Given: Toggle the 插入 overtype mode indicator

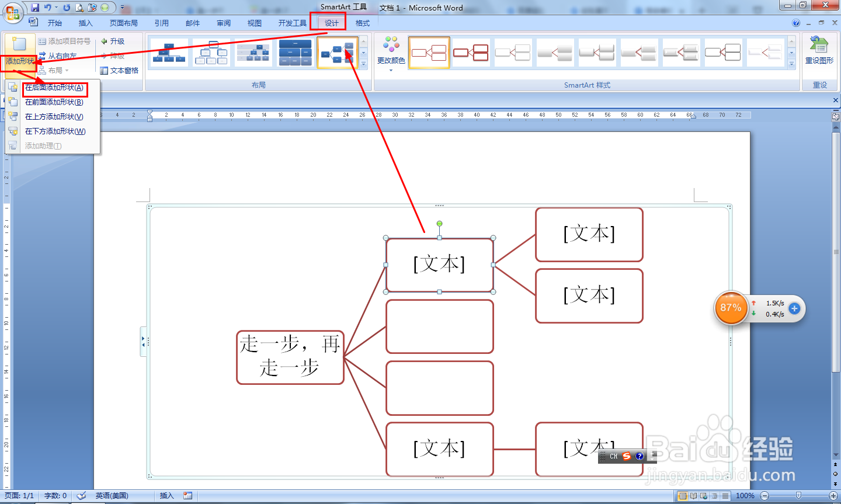Looking at the screenshot, I should [167, 496].
